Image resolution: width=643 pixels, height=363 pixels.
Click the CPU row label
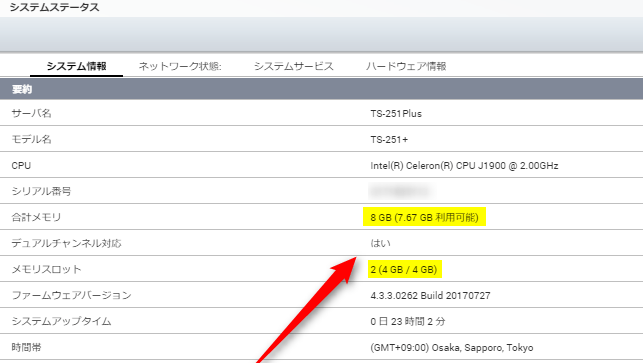21,166
